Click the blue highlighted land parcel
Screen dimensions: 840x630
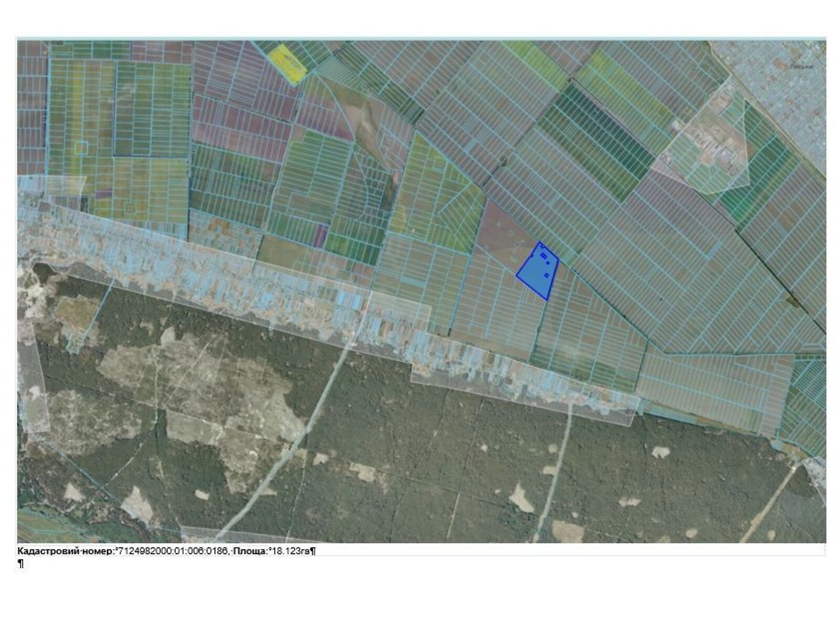pos(535,276)
